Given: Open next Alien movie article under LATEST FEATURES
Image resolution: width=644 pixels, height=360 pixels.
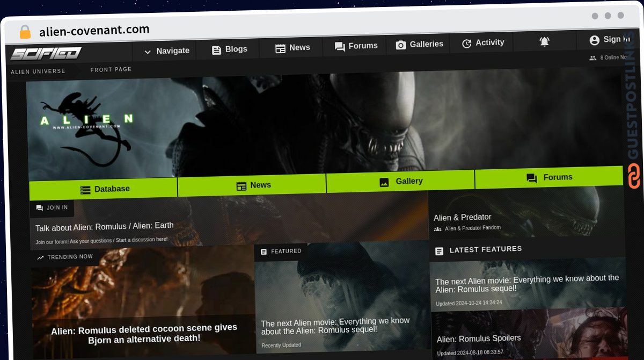Looking at the screenshot, I should (528, 284).
